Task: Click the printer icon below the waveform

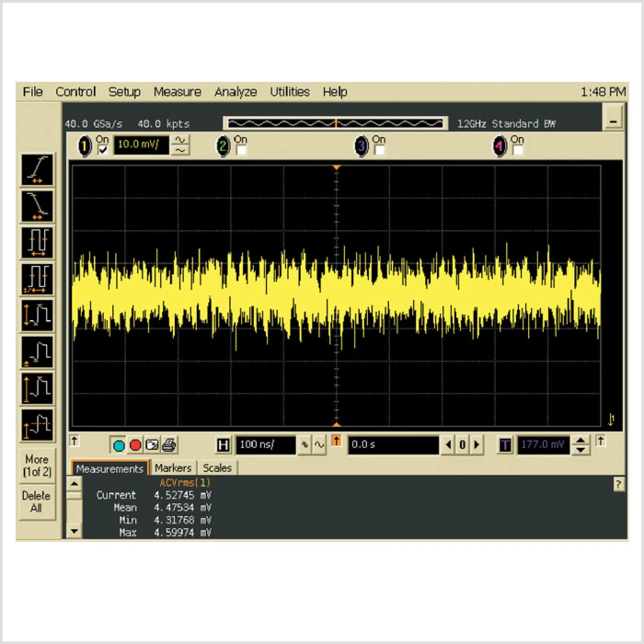Action: 169,445
